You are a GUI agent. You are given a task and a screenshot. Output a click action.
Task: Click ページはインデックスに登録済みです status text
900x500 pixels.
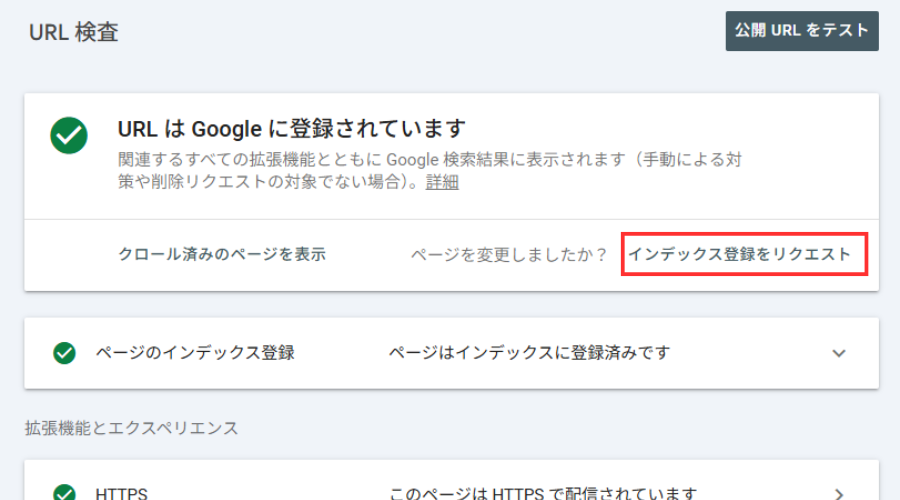click(x=529, y=352)
